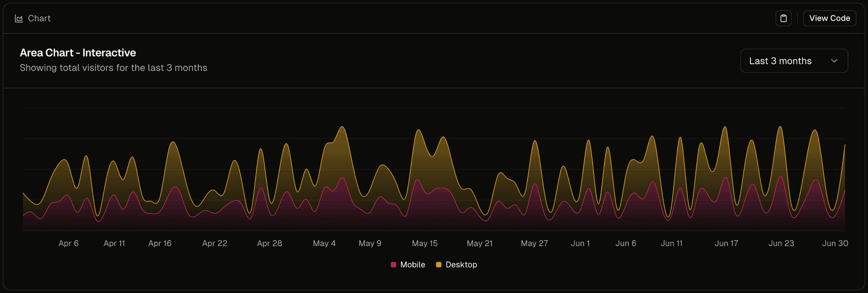Viewport: 868px width, 293px height.
Task: Click the Desktop legend color square
Action: tap(439, 265)
